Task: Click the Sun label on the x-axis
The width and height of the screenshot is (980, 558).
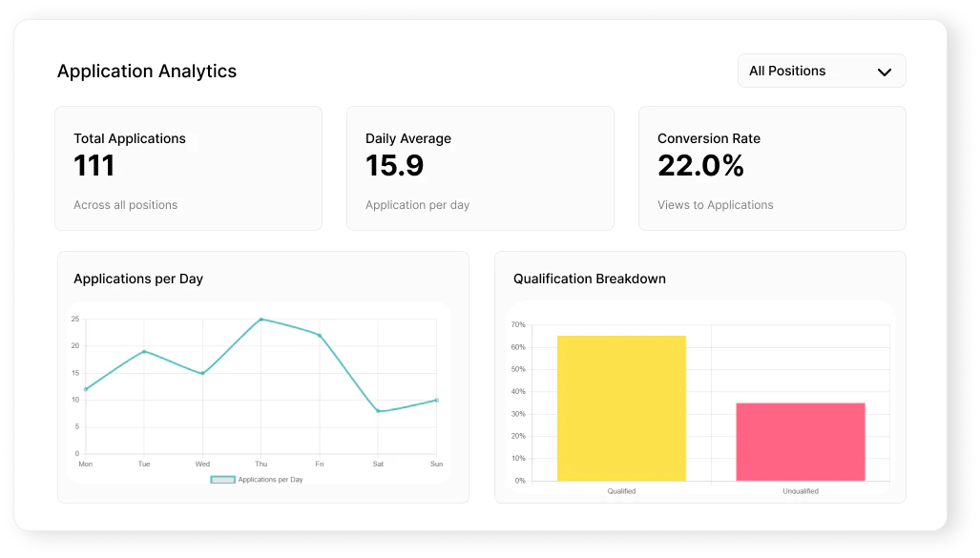Action: tap(435, 464)
